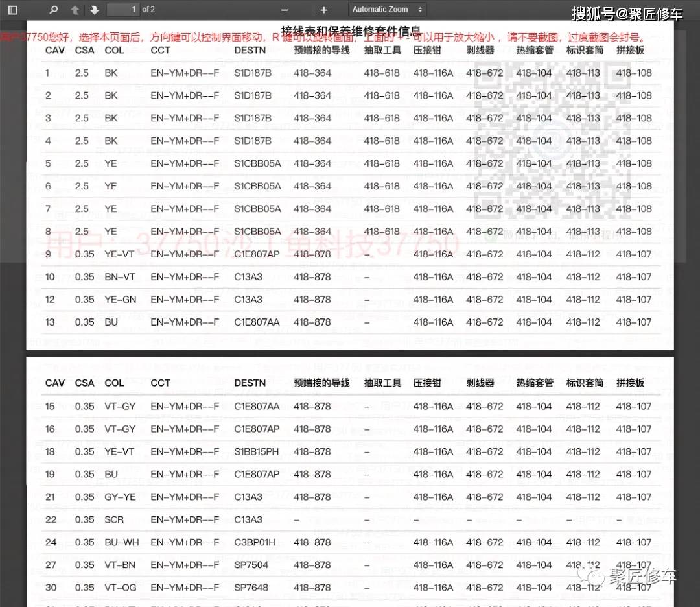Click 418-878 in the CAV 18 row
This screenshot has height=607, width=700.
tap(312, 451)
